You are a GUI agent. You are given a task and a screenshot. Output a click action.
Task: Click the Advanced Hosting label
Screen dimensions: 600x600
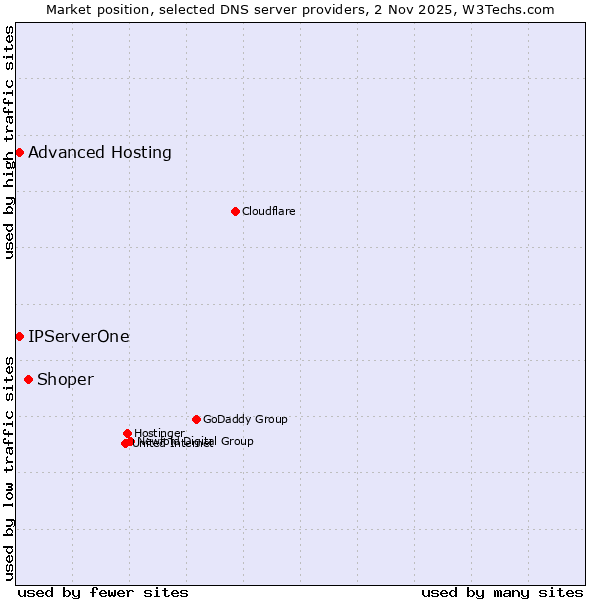[x=100, y=152]
